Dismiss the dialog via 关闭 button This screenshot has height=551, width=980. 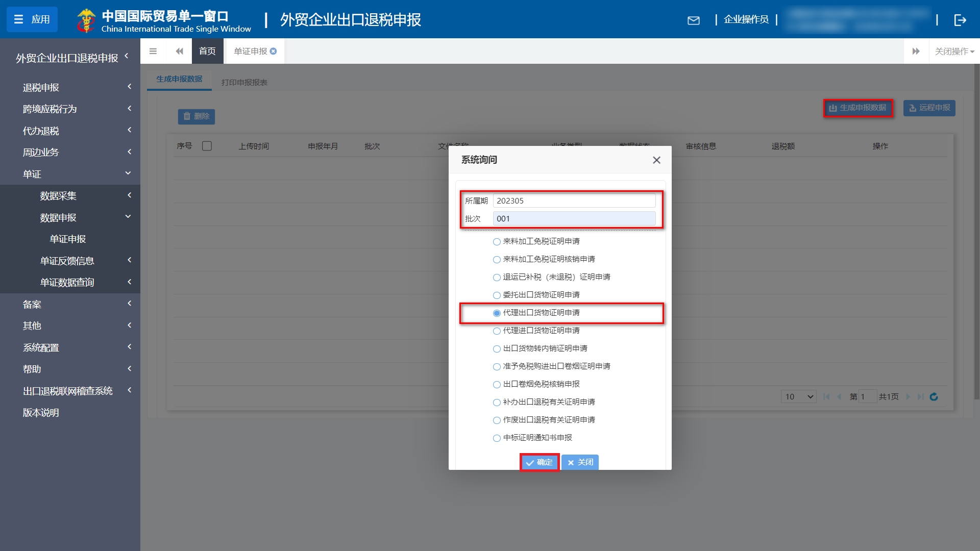pos(579,462)
